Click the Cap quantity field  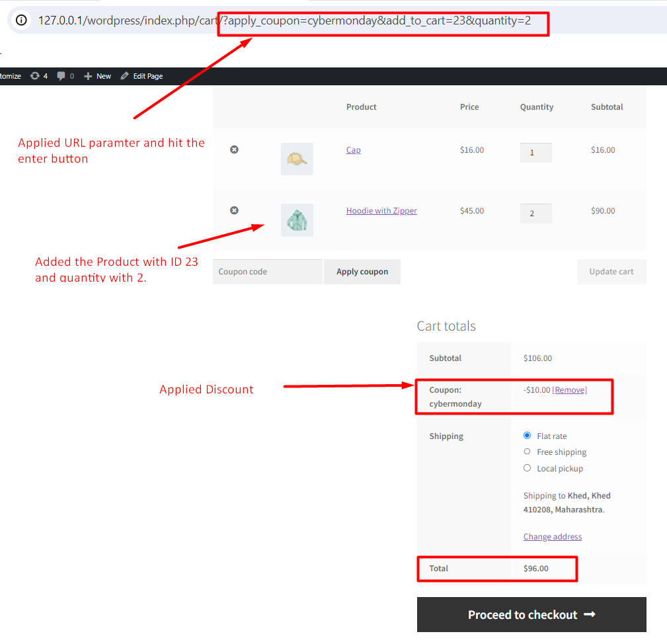535,152
